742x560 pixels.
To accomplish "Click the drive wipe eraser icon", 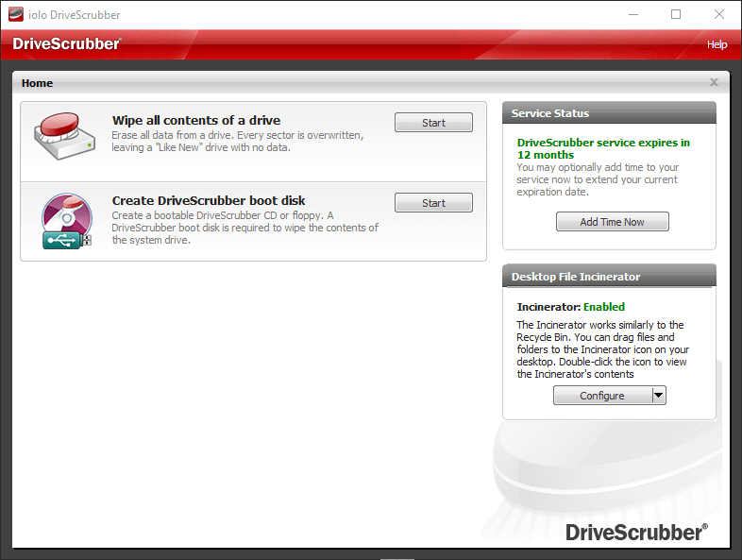I will pos(65,136).
